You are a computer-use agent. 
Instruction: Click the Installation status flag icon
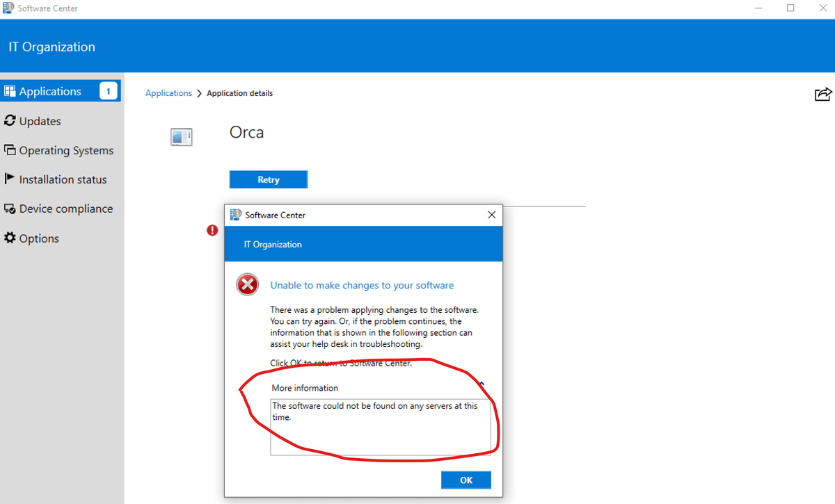click(10, 179)
